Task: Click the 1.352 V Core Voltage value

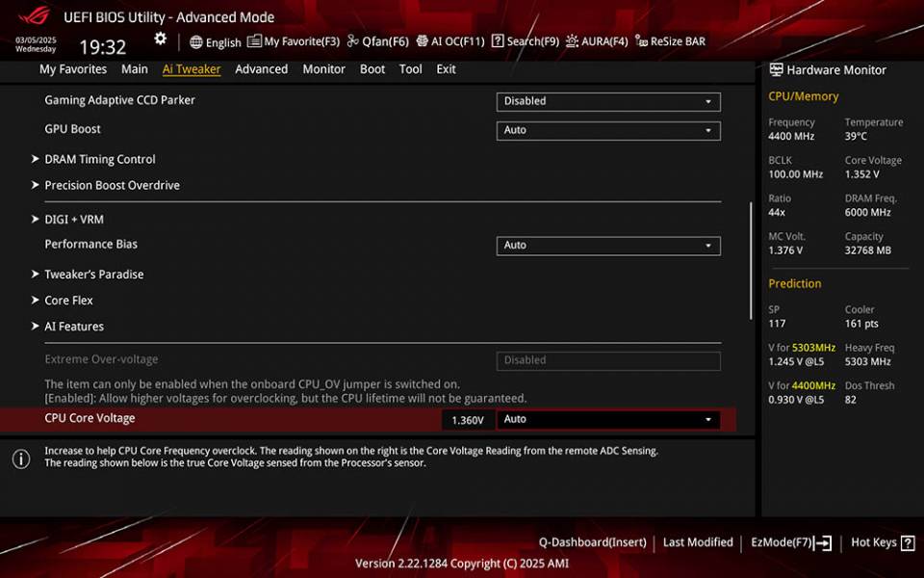Action: [861, 174]
